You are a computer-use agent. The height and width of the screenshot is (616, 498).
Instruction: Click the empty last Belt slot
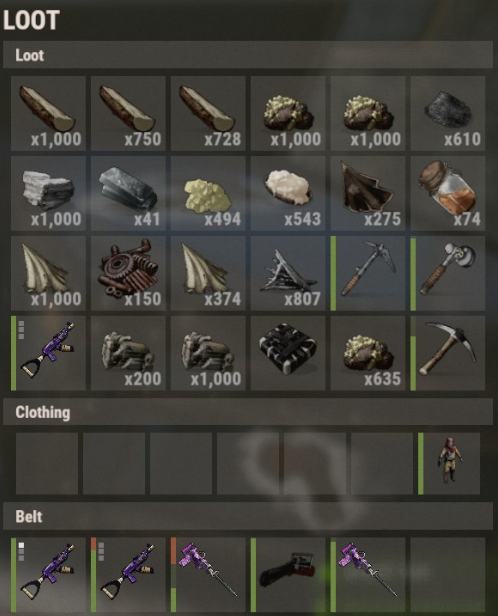[x=448, y=575]
